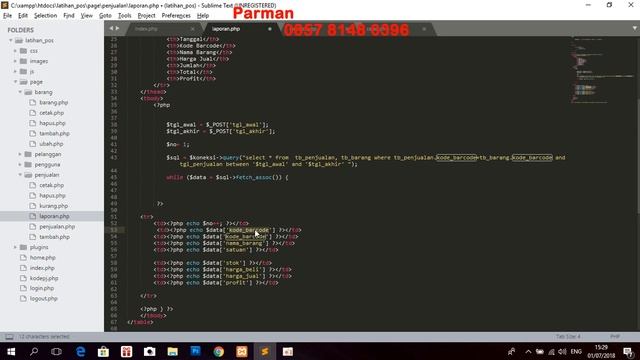Open home.php in the sidebar
This screenshot has height=360, width=640.
click(42, 258)
